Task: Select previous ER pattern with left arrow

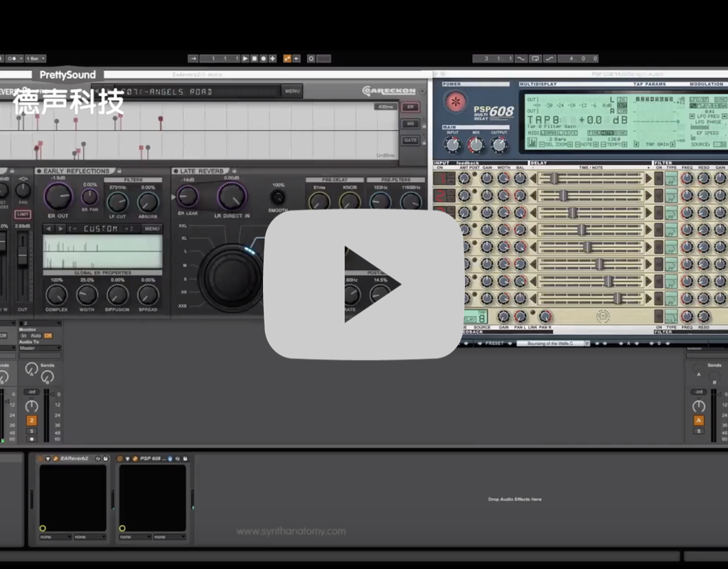Action: coord(48,228)
